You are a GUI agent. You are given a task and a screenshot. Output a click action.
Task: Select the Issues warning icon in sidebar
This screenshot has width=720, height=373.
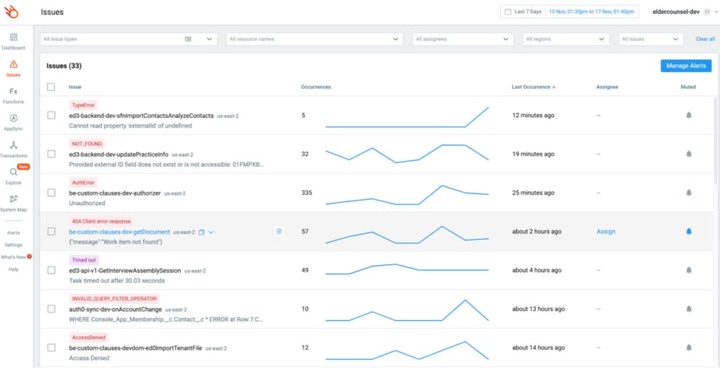pyautogui.click(x=13, y=64)
